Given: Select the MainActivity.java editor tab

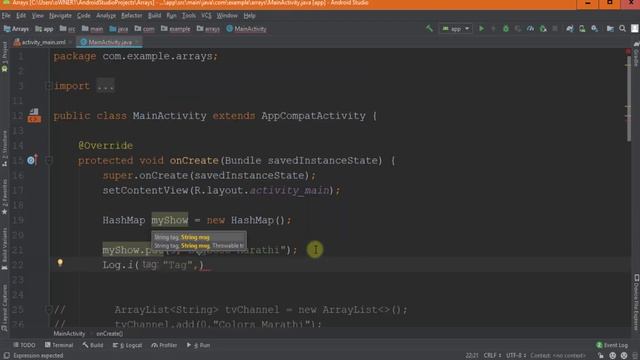Looking at the screenshot, I should 109,42.
